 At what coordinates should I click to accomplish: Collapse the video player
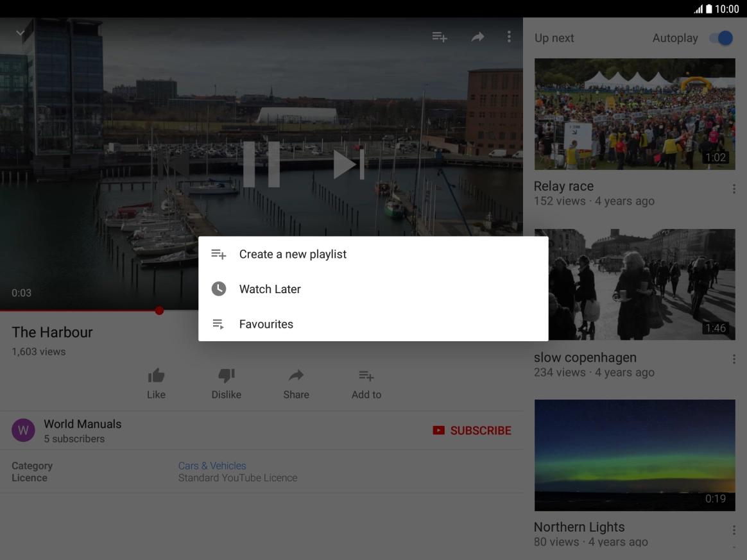[19, 33]
